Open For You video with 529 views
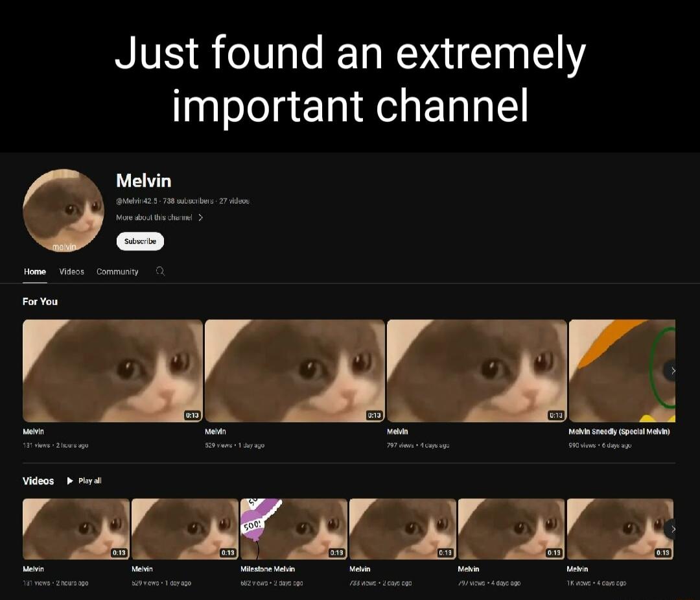Screen dimensions: 700x600 [x=295, y=371]
